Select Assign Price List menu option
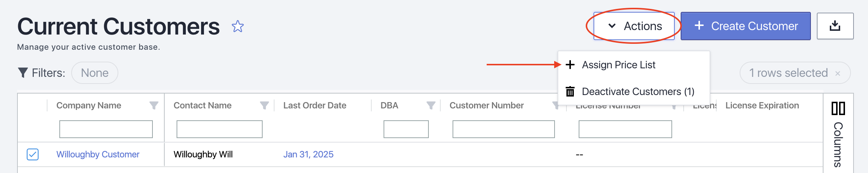This screenshot has width=868, height=173. point(618,65)
